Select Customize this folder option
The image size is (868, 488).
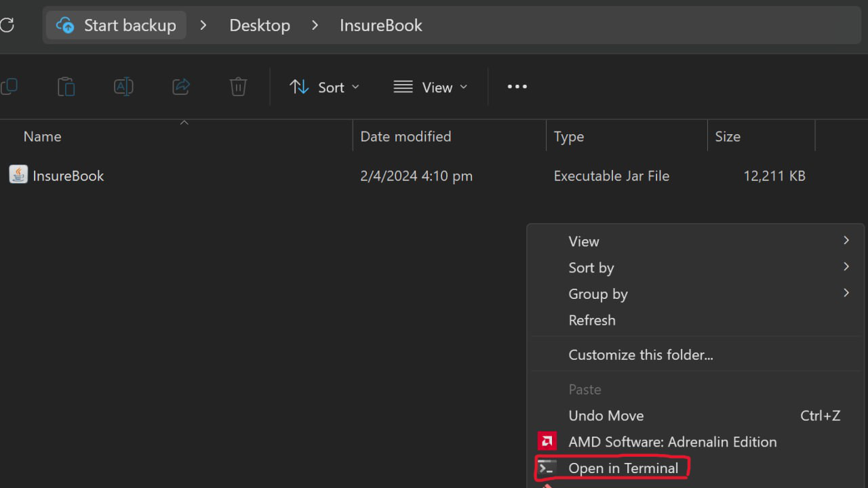(640, 355)
